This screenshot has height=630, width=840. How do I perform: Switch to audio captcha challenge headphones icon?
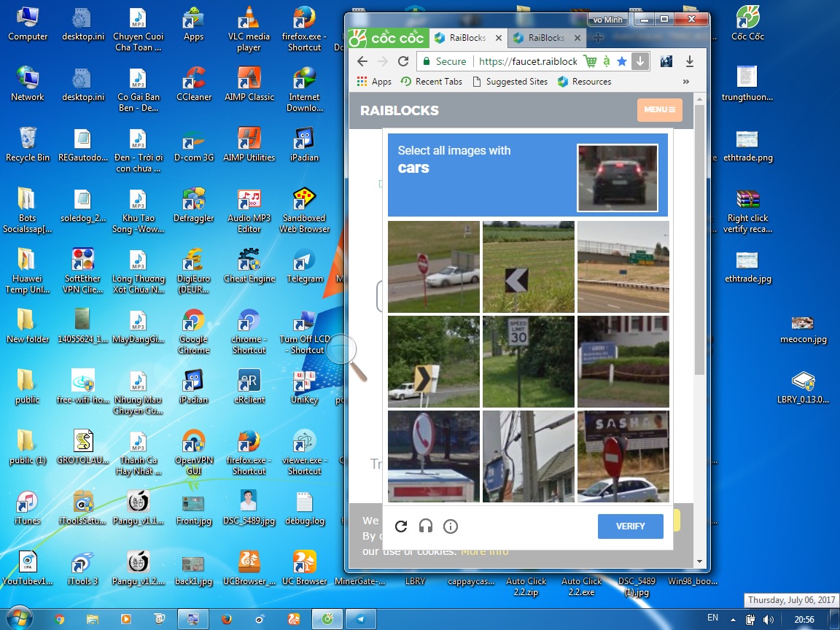coord(425,526)
